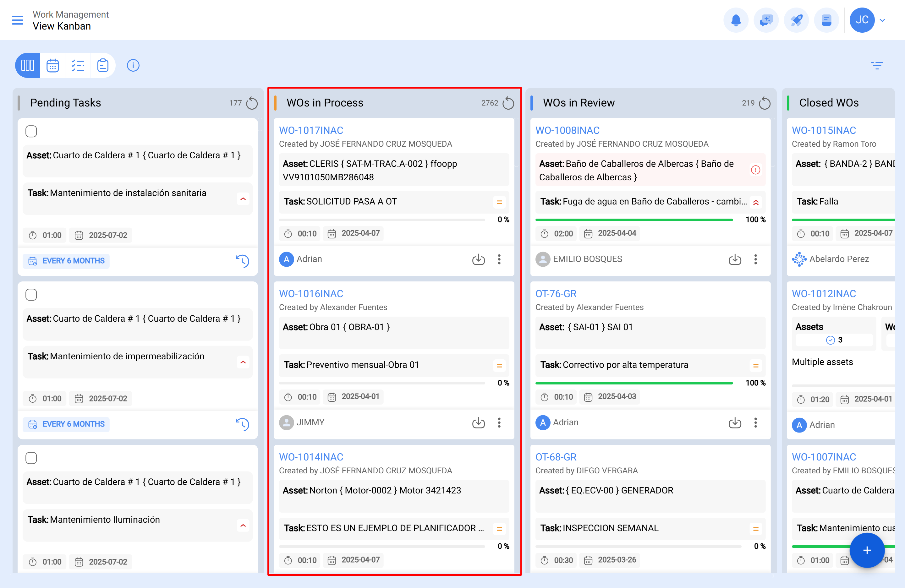Switch to the calendar view
Image resolution: width=905 pixels, height=588 pixels.
click(x=52, y=65)
